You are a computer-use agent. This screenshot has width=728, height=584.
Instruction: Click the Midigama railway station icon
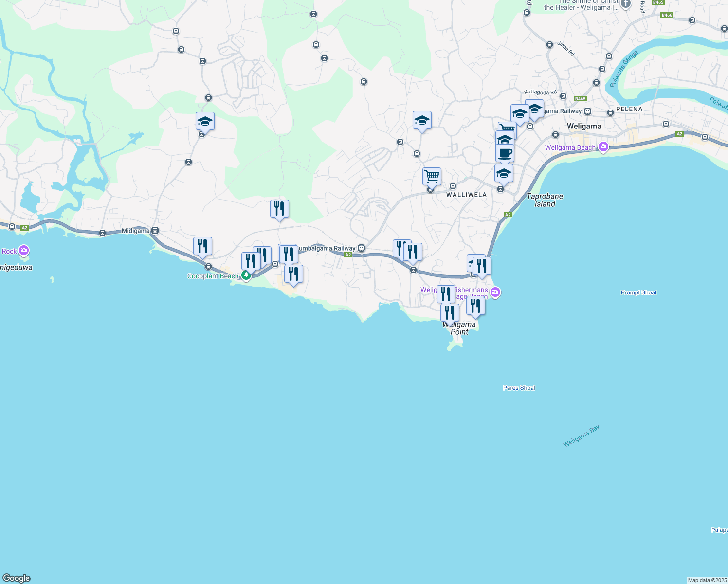(x=155, y=231)
